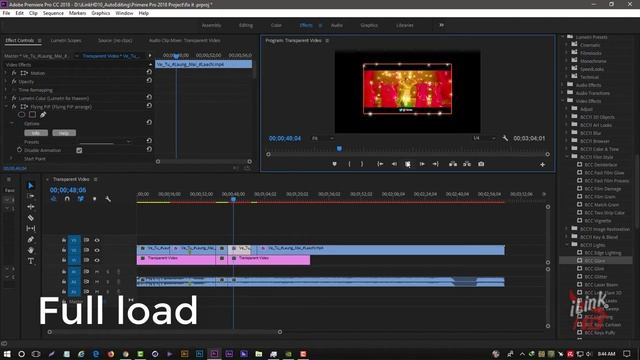Viewport: 640px width, 360px height.
Task: Step forward one frame
Action: pyautogui.click(x=422, y=164)
